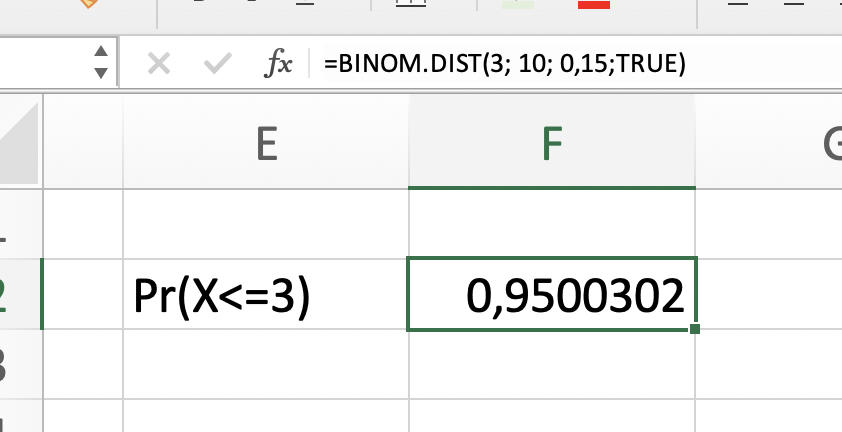Select cell containing Pr(X<=3)
Image resolution: width=842 pixels, height=432 pixels.
tap(266, 294)
